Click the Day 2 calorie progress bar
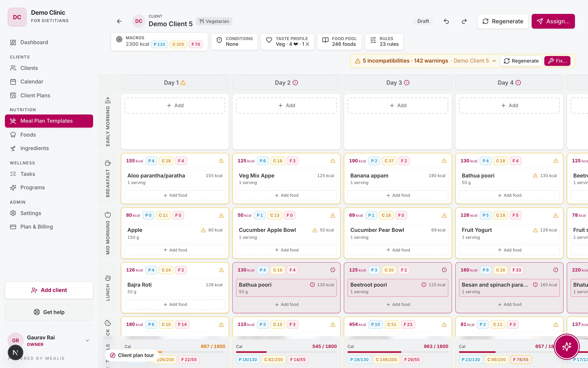 [x=286, y=352]
